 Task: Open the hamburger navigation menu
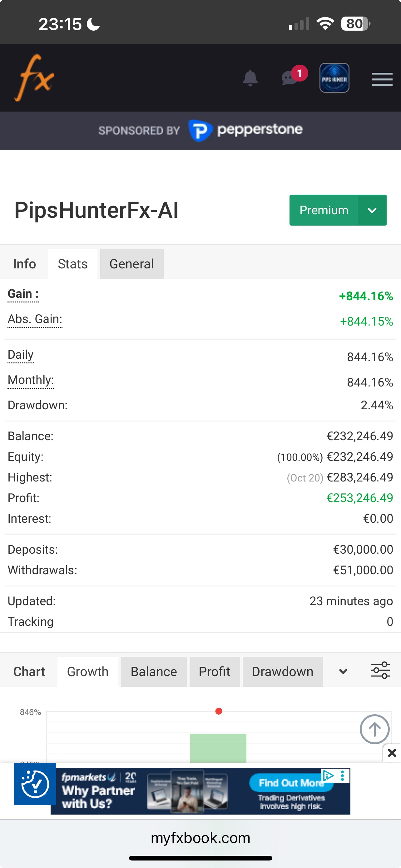point(382,79)
